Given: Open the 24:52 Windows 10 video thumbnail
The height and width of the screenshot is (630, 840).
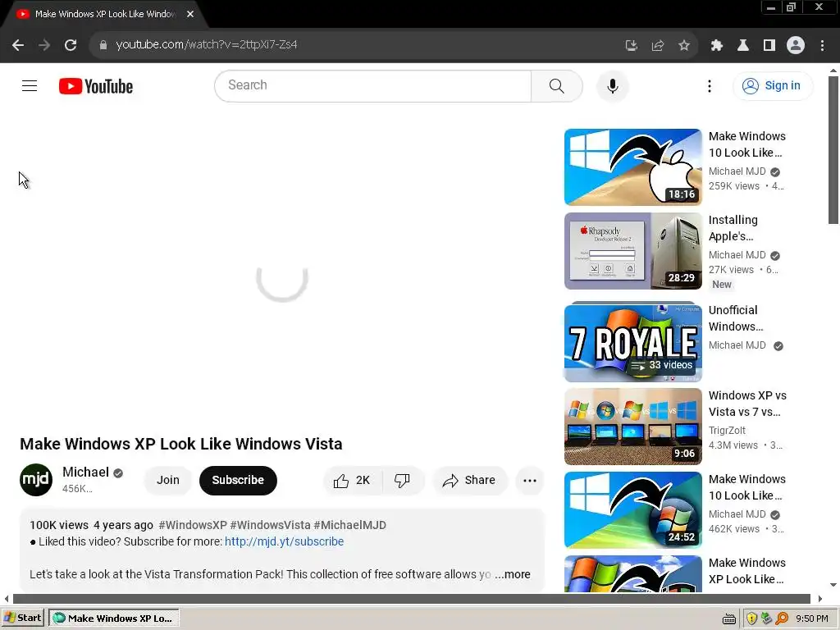Looking at the screenshot, I should pyautogui.click(x=632, y=510).
